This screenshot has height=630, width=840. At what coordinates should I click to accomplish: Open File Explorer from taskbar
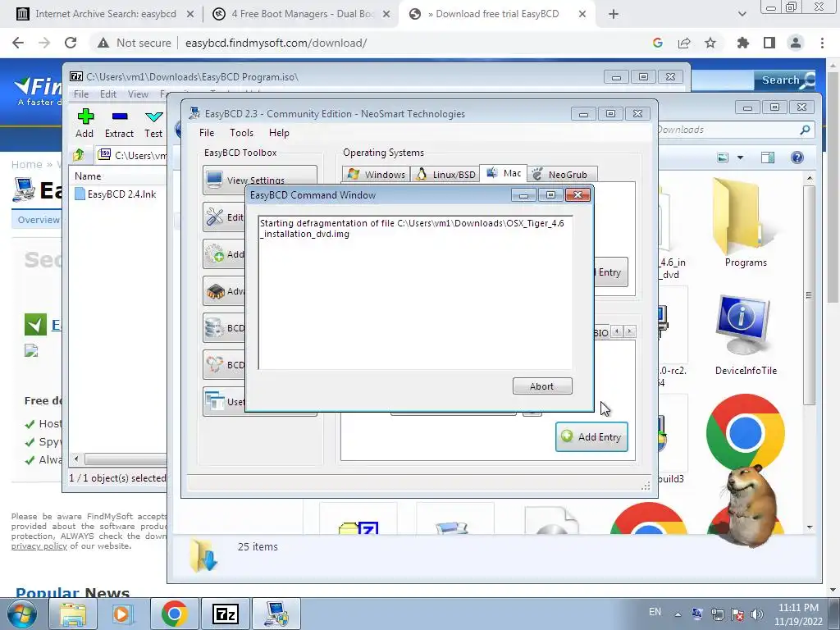pos(73,614)
